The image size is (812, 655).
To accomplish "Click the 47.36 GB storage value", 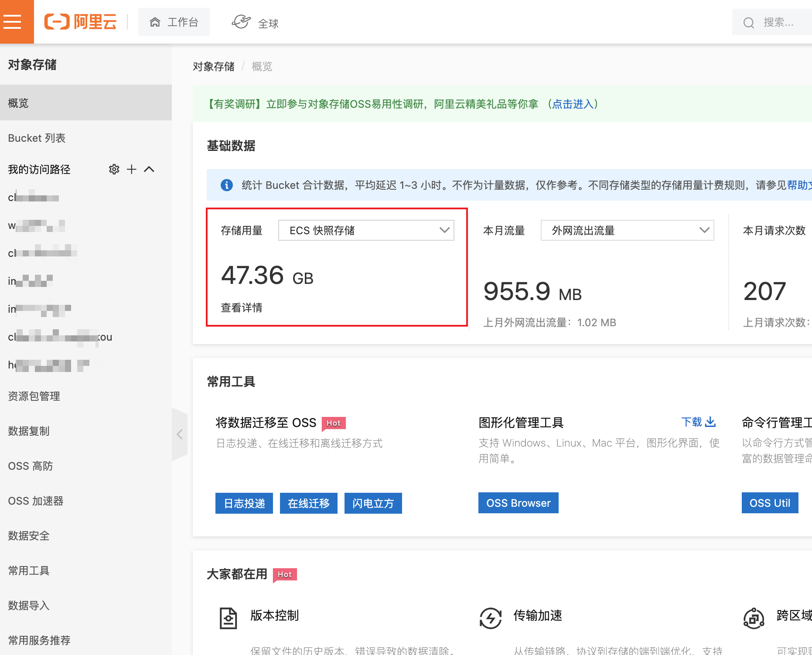I will [x=267, y=276].
